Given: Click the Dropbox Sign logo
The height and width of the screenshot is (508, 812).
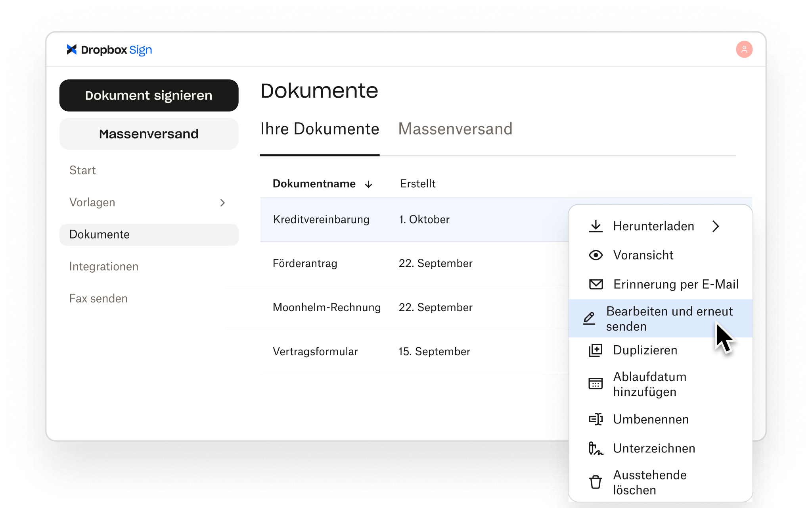Looking at the screenshot, I should coord(109,50).
